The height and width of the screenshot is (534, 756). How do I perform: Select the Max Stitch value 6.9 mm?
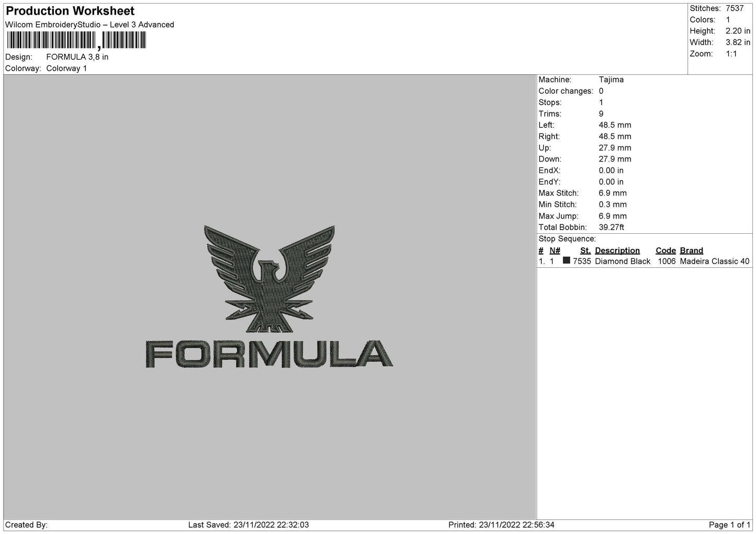click(613, 194)
